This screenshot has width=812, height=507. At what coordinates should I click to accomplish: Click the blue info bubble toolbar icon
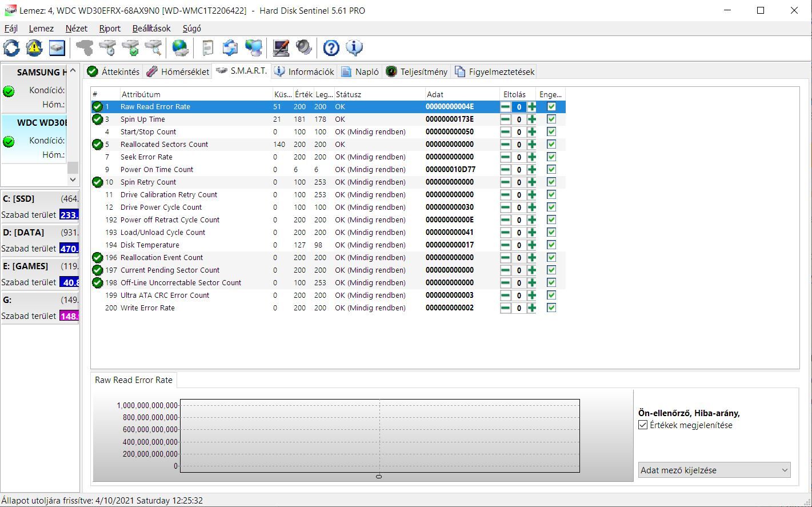(354, 47)
